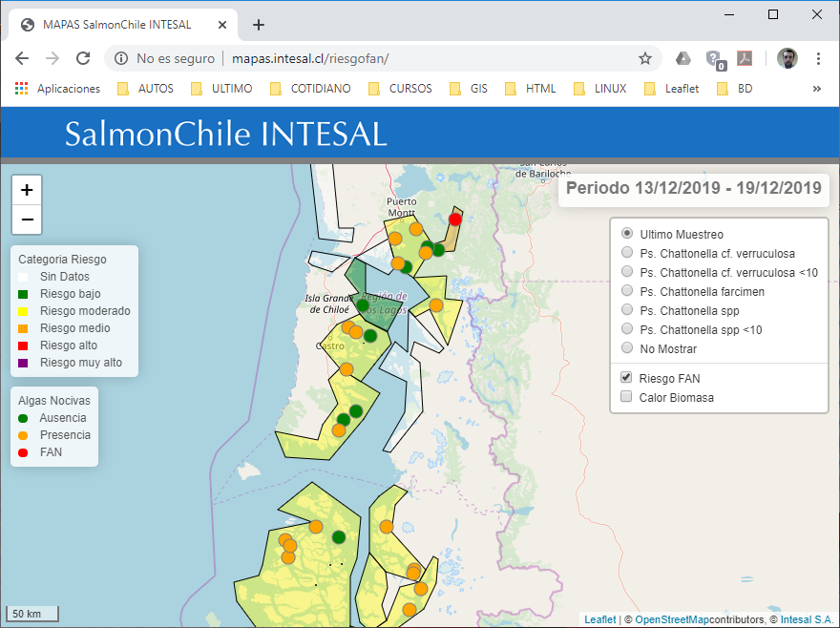Go forward in browser history

tap(52, 58)
